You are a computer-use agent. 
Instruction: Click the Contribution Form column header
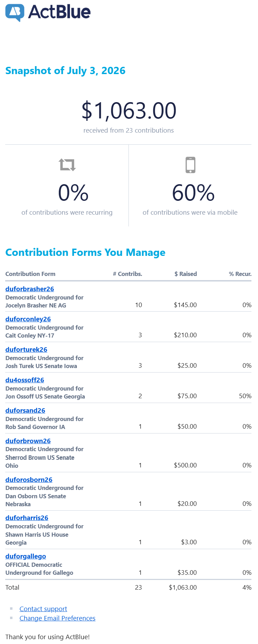click(x=30, y=274)
